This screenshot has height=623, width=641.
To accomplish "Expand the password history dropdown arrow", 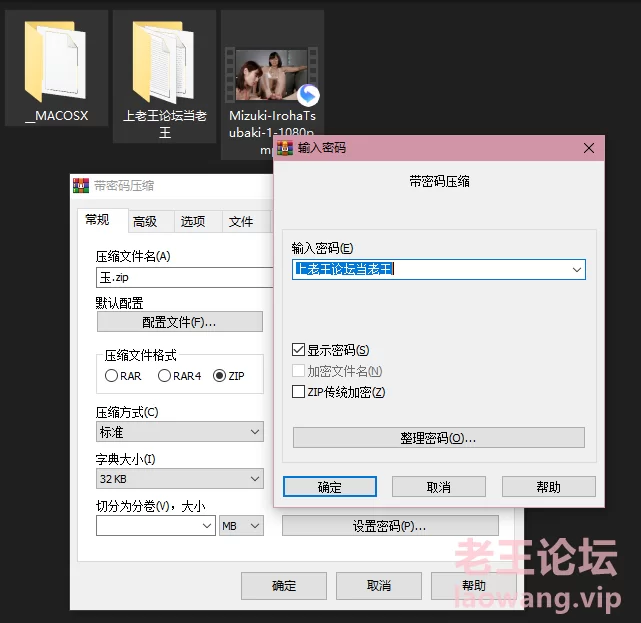I will click(576, 270).
